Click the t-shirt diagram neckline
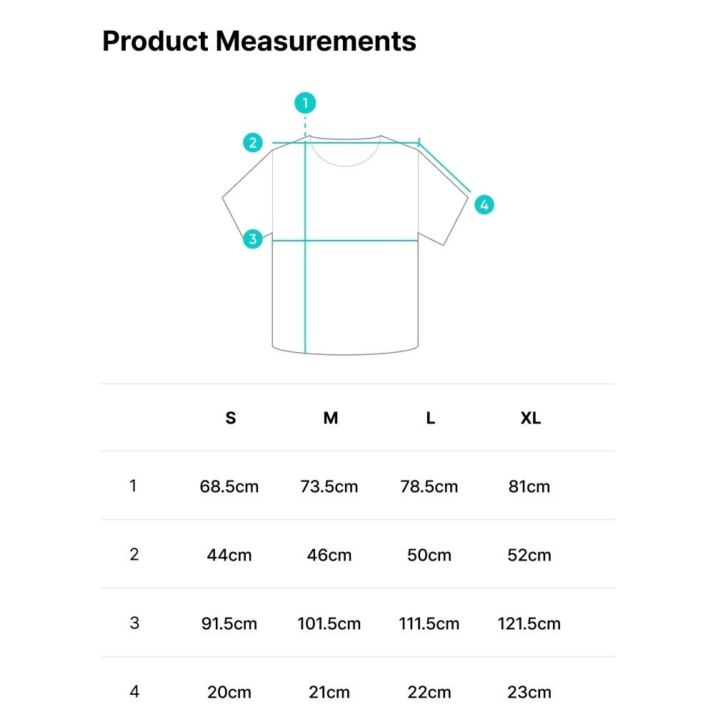The image size is (728, 722). coord(346,151)
